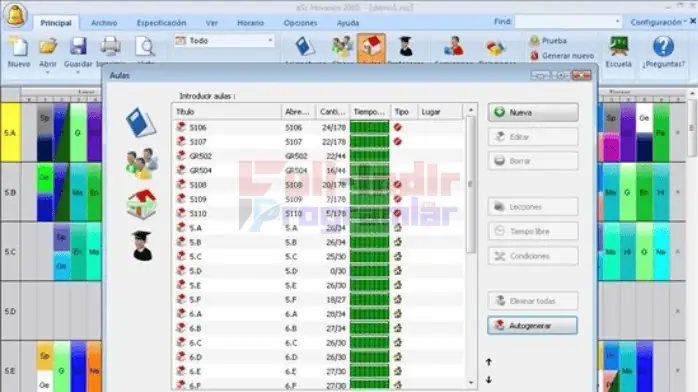Click the Autogenerar button
The image size is (698, 392).
pos(533,326)
